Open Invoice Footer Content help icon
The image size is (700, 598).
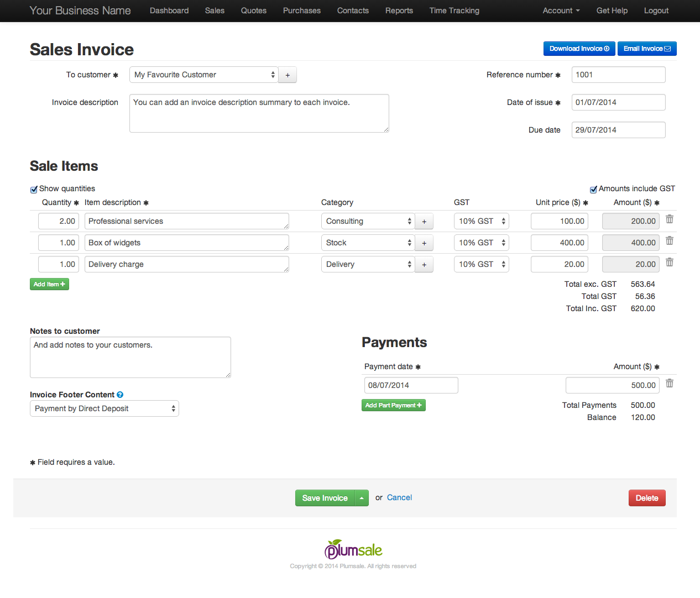coord(120,395)
